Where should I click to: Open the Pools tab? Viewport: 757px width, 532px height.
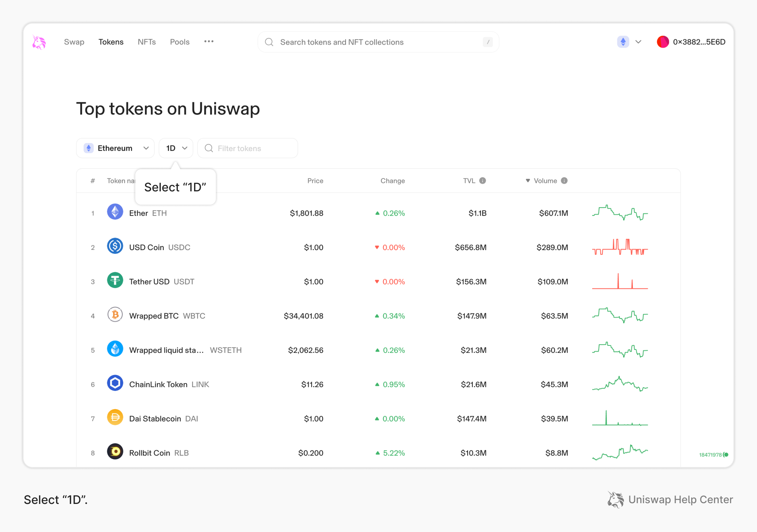180,42
